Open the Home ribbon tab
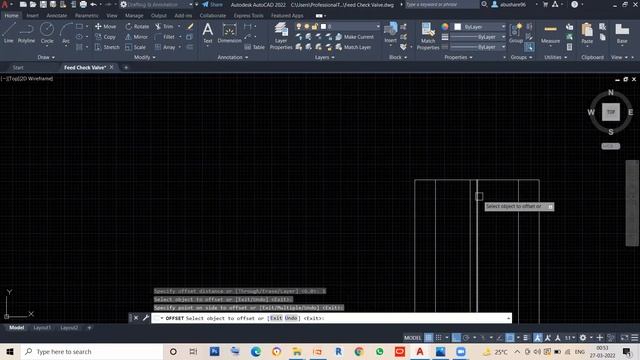640x360 pixels. tap(11, 16)
